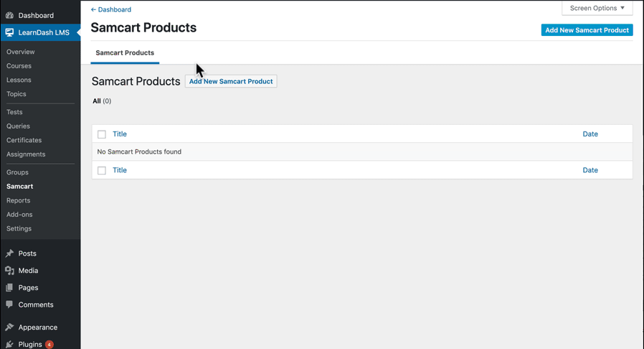Viewport: 644px width, 349px height.
Task: Sort by Date in table header
Action: 590,134
